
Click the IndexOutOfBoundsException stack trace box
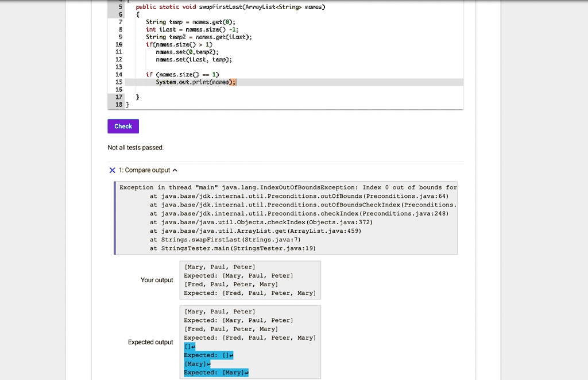285,217
